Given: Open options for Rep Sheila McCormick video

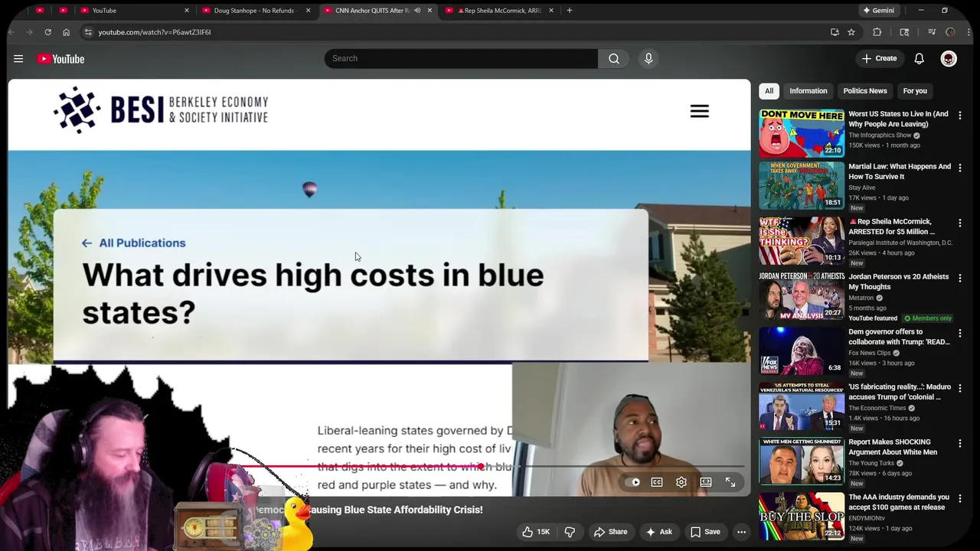Looking at the screenshot, I should point(960,223).
